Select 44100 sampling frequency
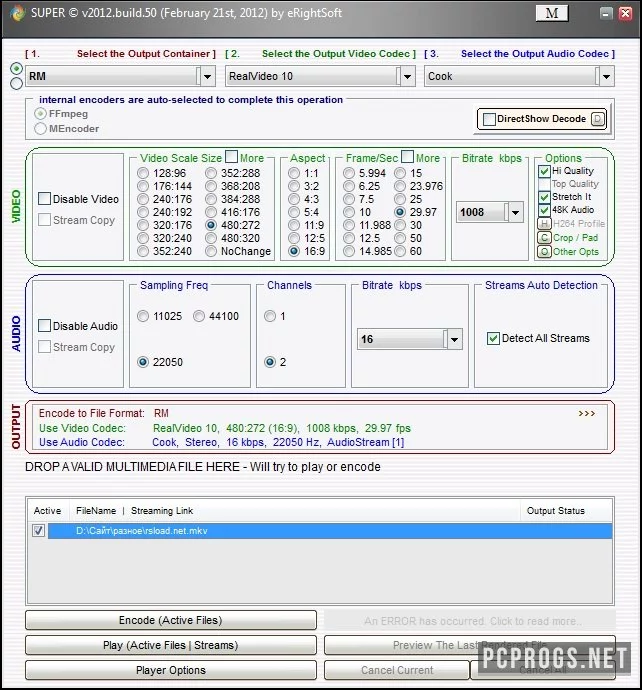 (199, 316)
